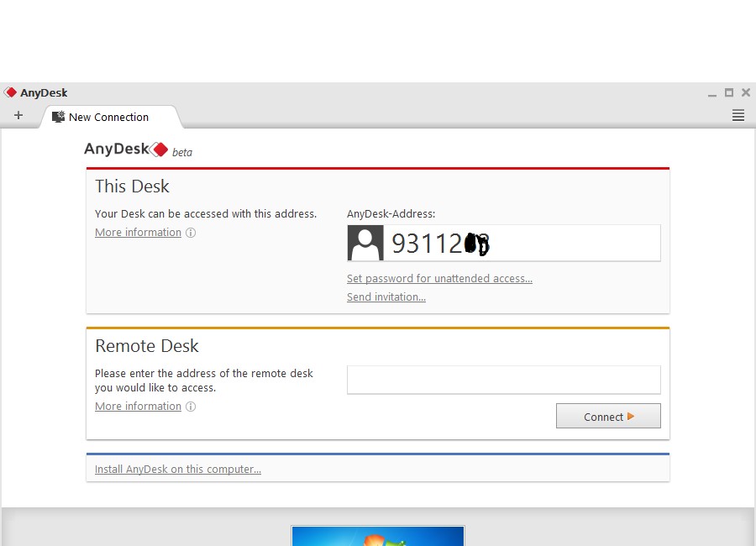This screenshot has height=546, width=756.
Task: Click the Send invitation link
Action: click(386, 297)
